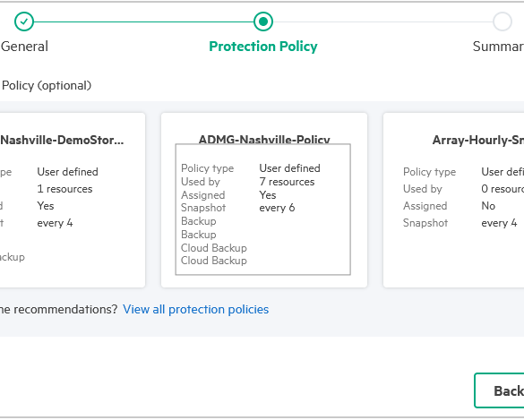This screenshot has width=524, height=420.
Task: Select the Nashville-DemoStor... policy card title
Action: pyautogui.click(x=62, y=140)
